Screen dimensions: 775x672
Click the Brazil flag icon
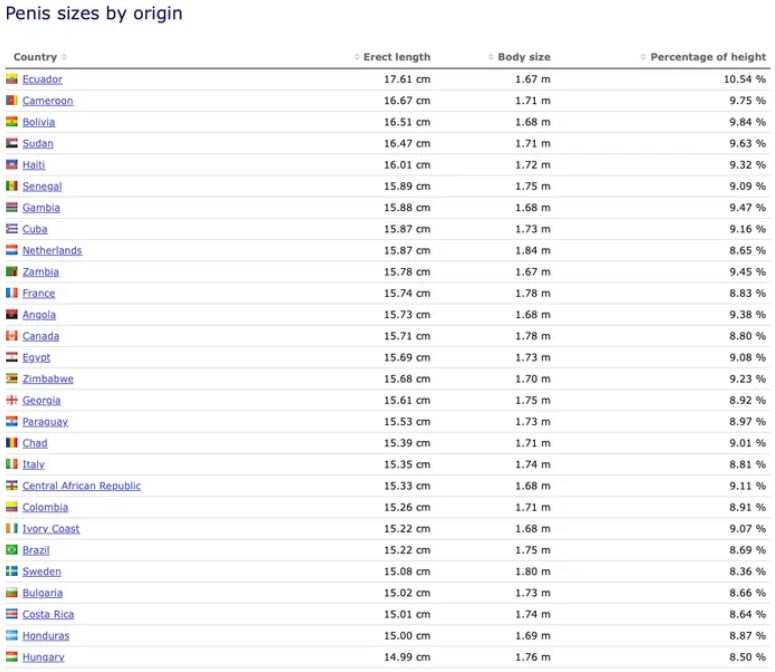click(12, 549)
